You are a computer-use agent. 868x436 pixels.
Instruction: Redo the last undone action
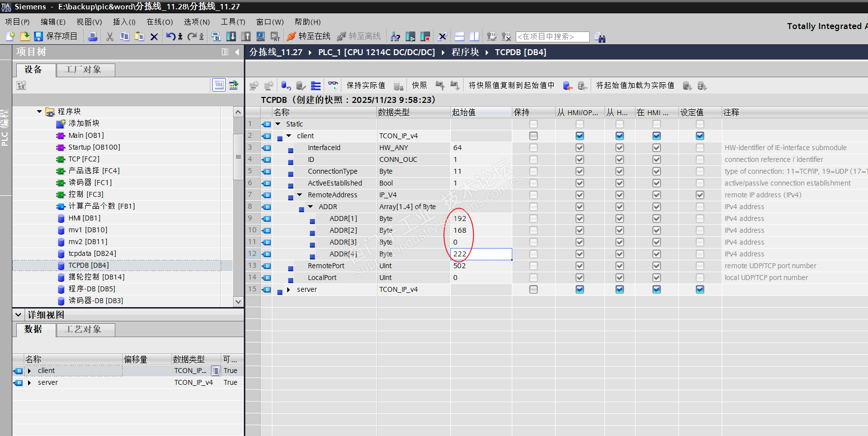192,36
